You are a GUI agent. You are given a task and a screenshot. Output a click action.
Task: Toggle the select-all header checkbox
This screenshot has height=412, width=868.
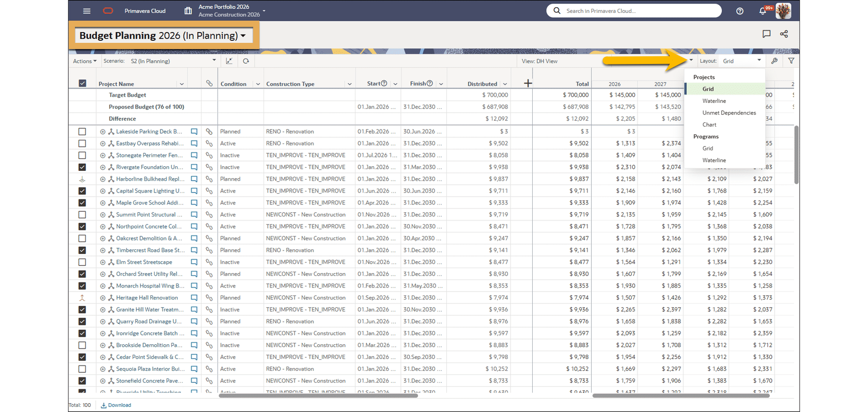click(x=82, y=83)
